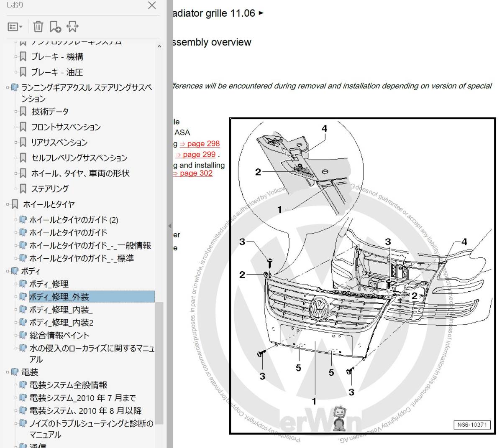Screen dimensions: 502x448
Task: Click the bookmarks panel scroll-up arrow
Action: 159,46
